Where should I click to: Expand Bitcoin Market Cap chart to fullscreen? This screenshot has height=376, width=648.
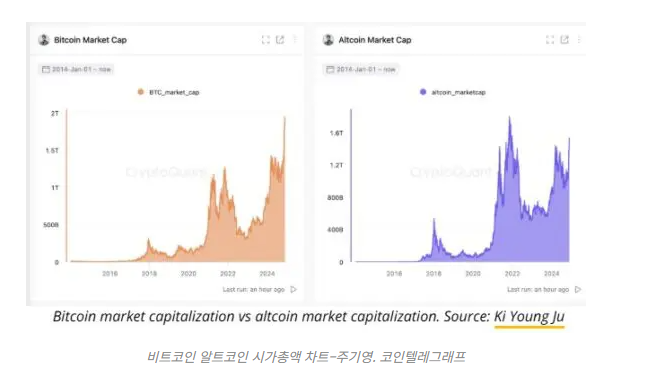pos(265,40)
